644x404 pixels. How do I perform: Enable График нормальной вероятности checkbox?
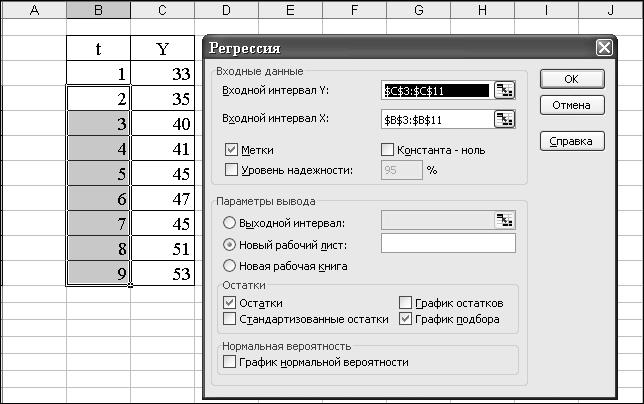[x=229, y=362]
